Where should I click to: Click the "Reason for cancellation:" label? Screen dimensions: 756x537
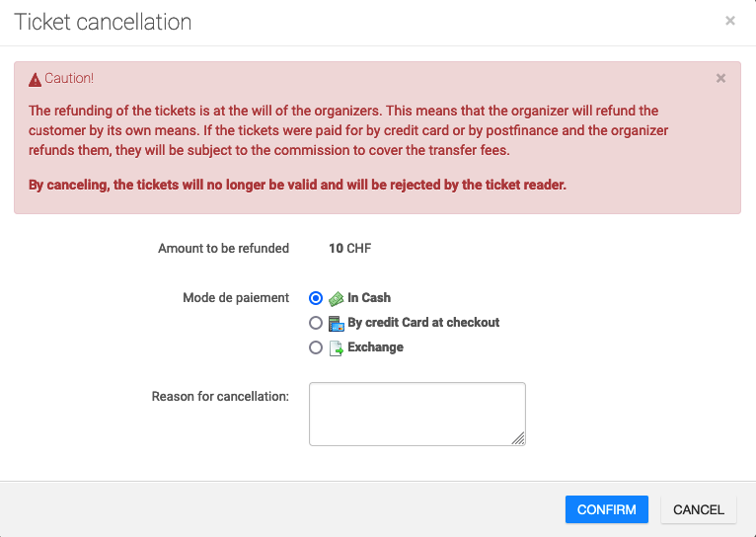tap(220, 397)
